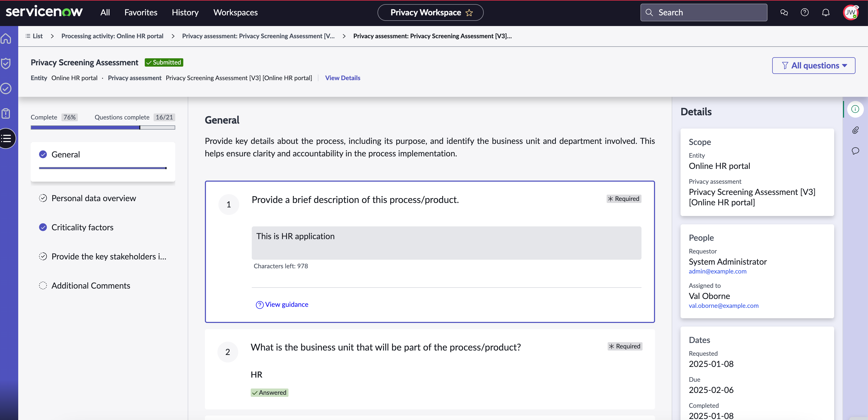Click the completion progress bar
Screen dimensions: 868x420
tap(103, 127)
